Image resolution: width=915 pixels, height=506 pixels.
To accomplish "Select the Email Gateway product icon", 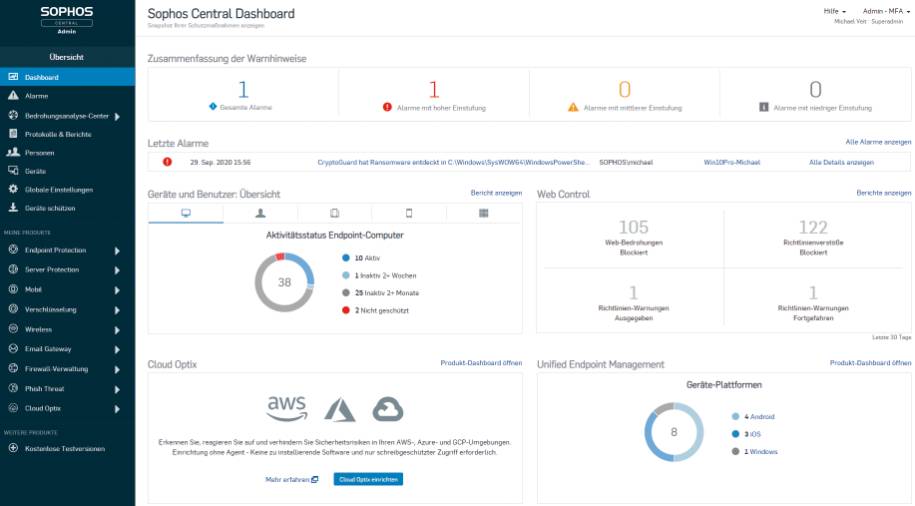I will coord(13,348).
